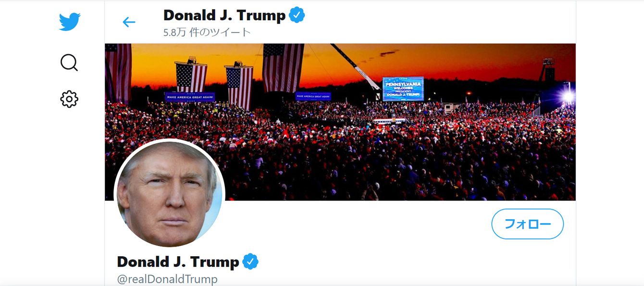Open the circular profile avatar photo
Viewport: 644px width, 286px height.
(x=169, y=193)
